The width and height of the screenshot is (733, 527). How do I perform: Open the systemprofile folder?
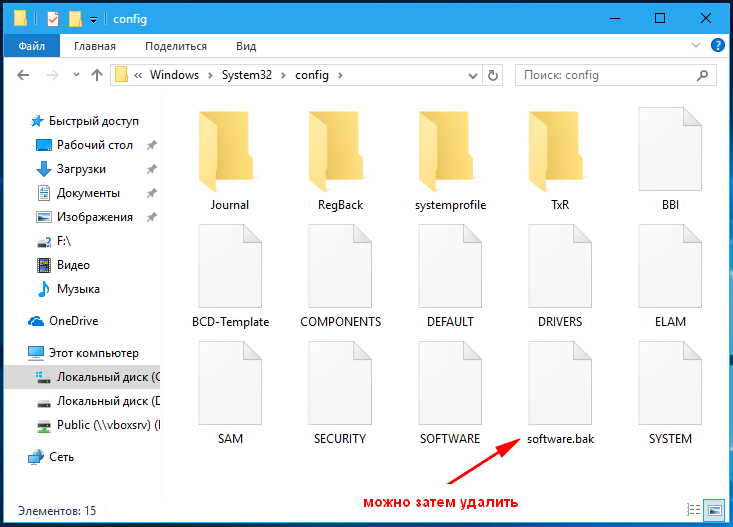pyautogui.click(x=450, y=160)
